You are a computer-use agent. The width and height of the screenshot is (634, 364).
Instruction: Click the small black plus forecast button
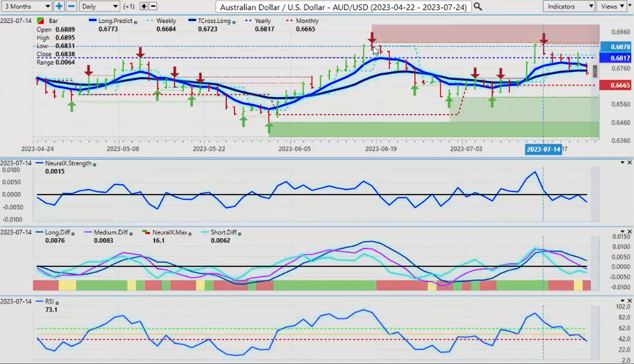[x=144, y=6]
